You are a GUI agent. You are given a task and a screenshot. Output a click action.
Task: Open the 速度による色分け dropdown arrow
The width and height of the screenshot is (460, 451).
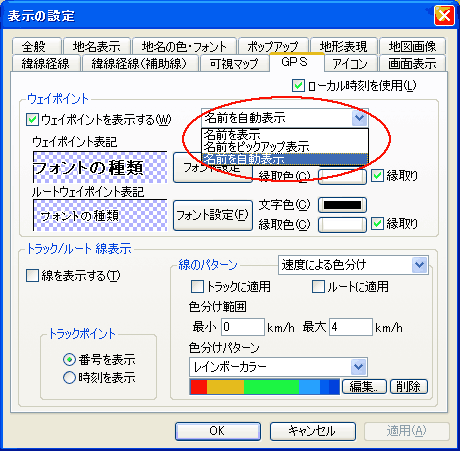[419, 265]
